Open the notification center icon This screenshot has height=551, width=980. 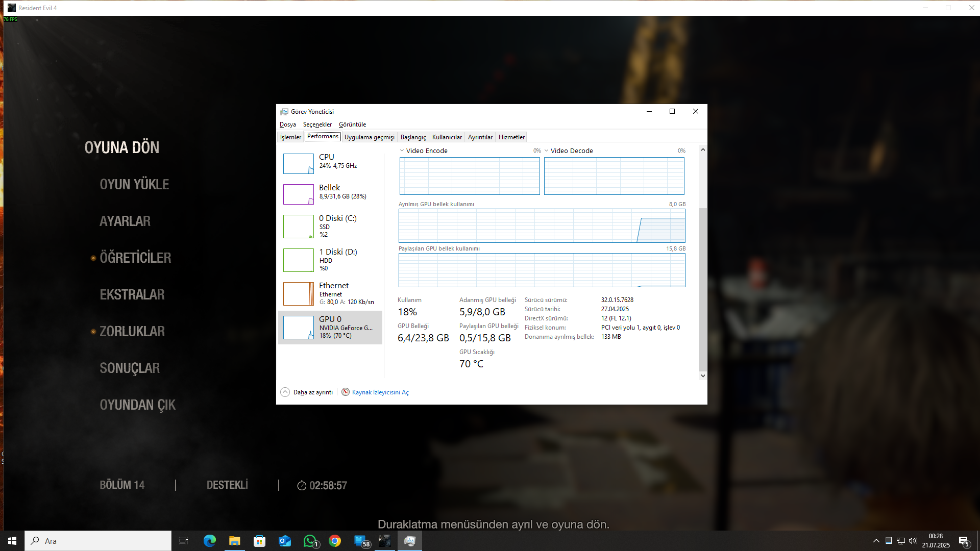click(964, 541)
